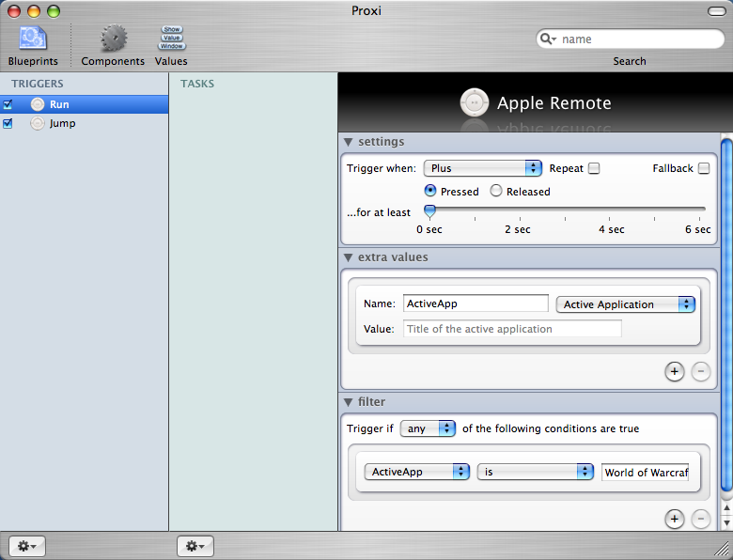Image resolution: width=733 pixels, height=560 pixels.
Task: Click the World of Warcraft filter field
Action: click(x=645, y=472)
